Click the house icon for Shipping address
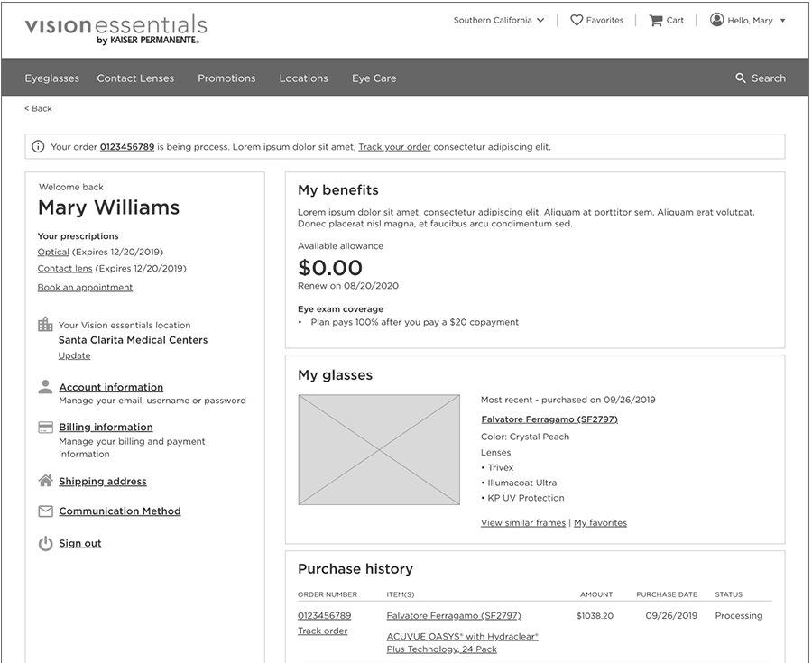 45,481
